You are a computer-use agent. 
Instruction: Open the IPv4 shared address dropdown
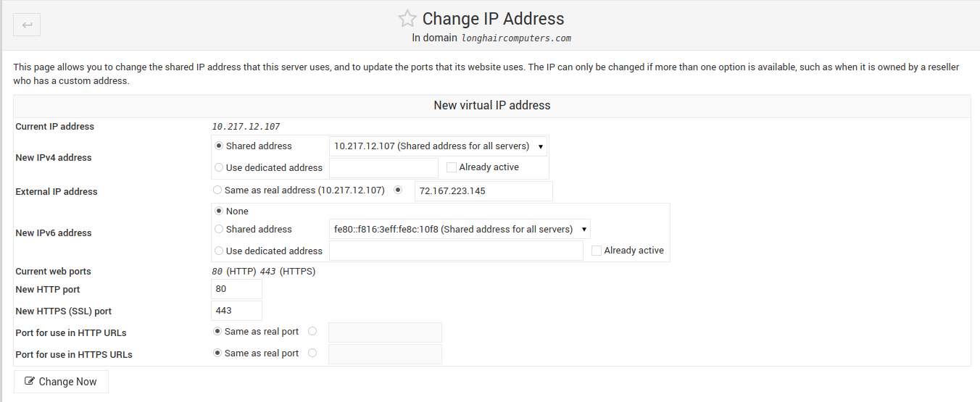pos(438,146)
